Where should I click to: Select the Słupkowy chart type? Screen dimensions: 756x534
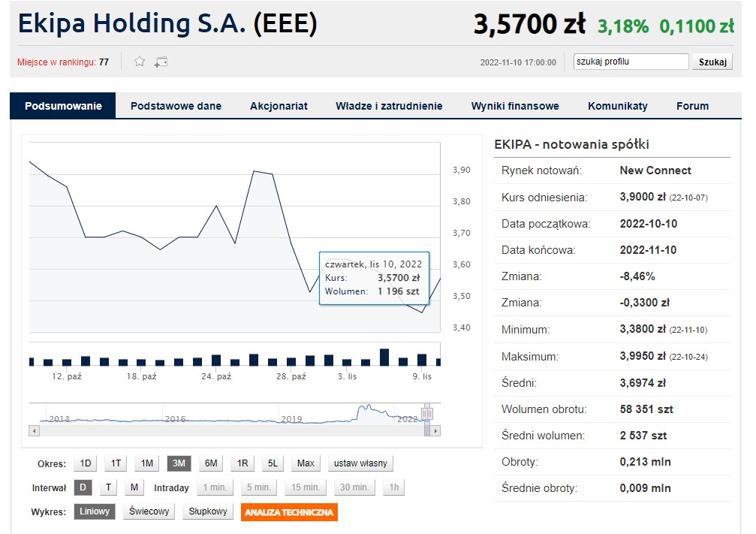[x=208, y=511]
